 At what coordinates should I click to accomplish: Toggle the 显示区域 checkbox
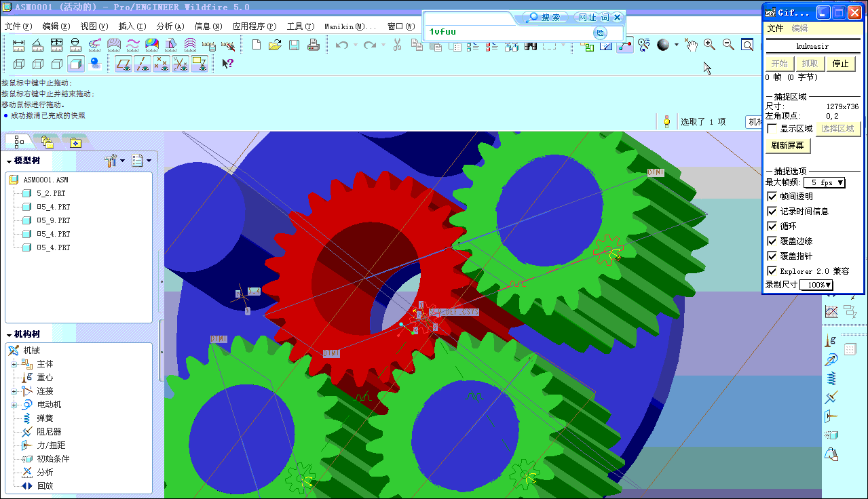click(772, 128)
